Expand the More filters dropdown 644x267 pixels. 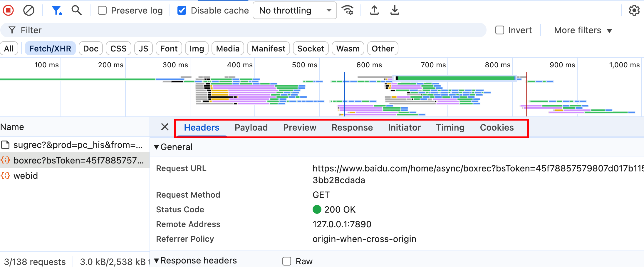(583, 30)
